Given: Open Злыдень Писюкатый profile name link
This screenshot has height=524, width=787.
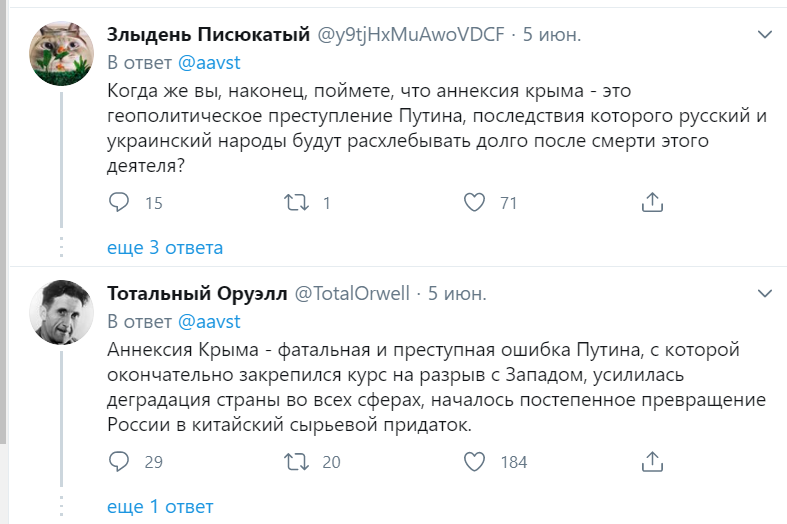Looking at the screenshot, I should [208, 36].
